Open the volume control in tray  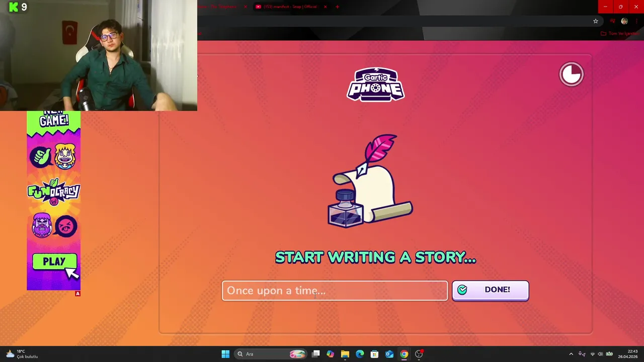600,354
